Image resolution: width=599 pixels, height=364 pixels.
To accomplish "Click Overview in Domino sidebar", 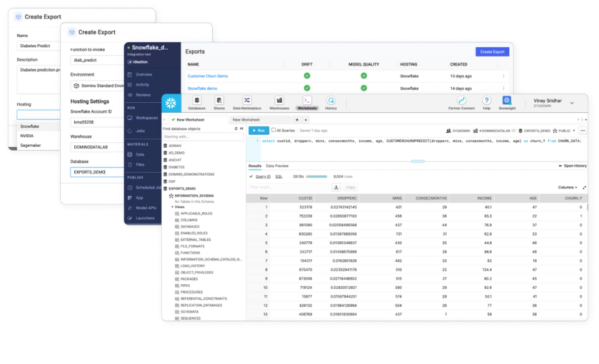I will tap(144, 74).
